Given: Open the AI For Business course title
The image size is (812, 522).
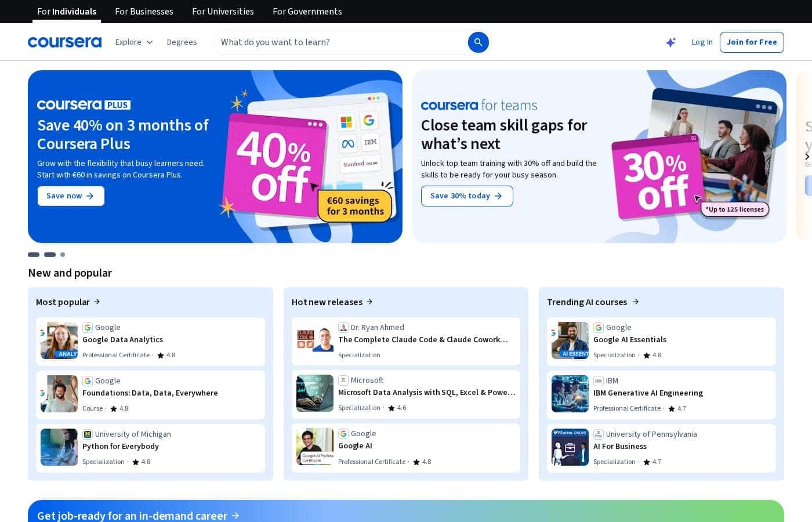Looking at the screenshot, I should click(620, 447).
